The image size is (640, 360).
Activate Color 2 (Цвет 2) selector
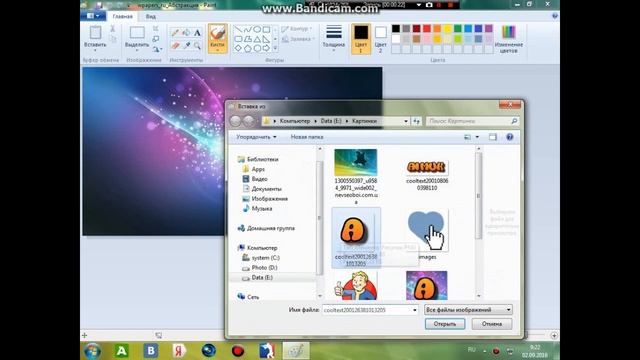[x=380, y=39]
